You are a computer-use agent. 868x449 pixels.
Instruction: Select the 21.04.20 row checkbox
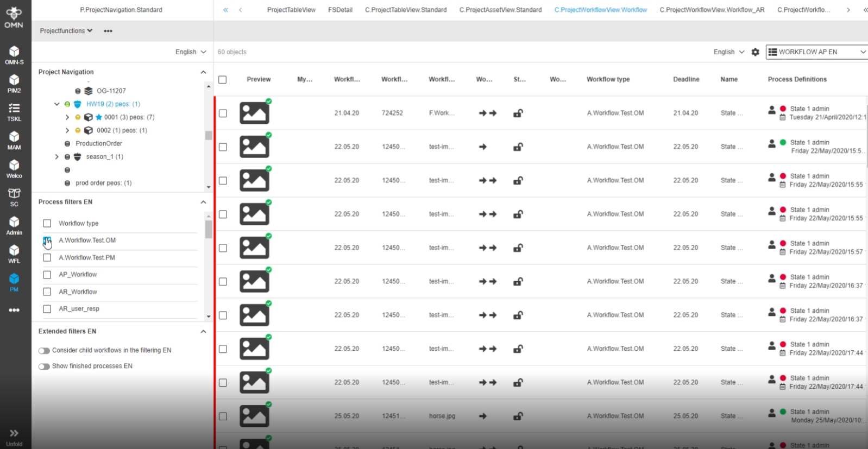(223, 113)
